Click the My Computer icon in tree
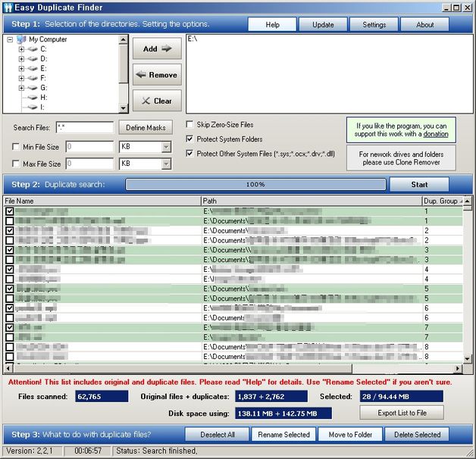The width and height of the screenshot is (476, 459). [x=21, y=39]
